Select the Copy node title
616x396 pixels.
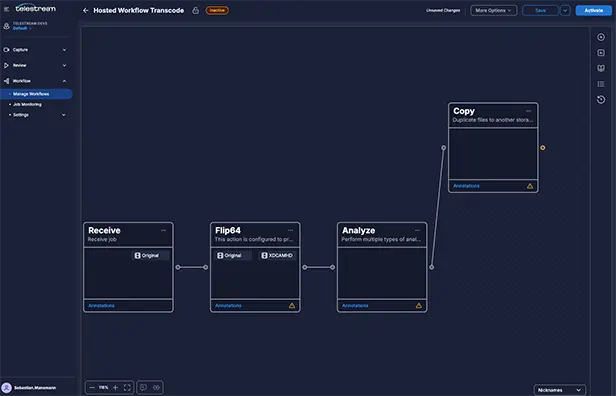click(x=464, y=111)
